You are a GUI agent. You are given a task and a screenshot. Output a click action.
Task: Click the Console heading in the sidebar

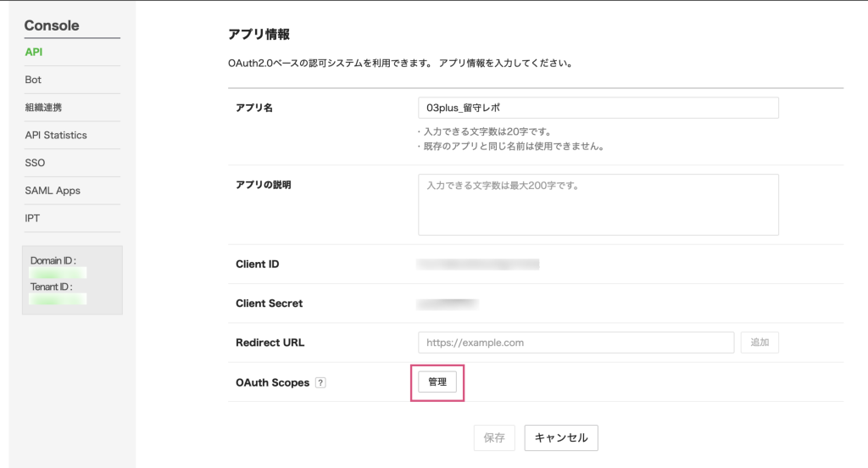click(x=52, y=25)
